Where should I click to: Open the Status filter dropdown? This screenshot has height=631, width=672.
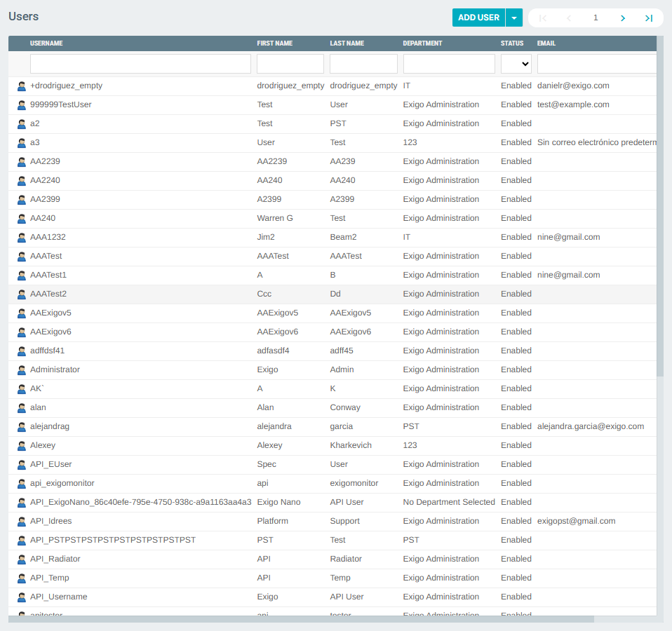(x=516, y=64)
